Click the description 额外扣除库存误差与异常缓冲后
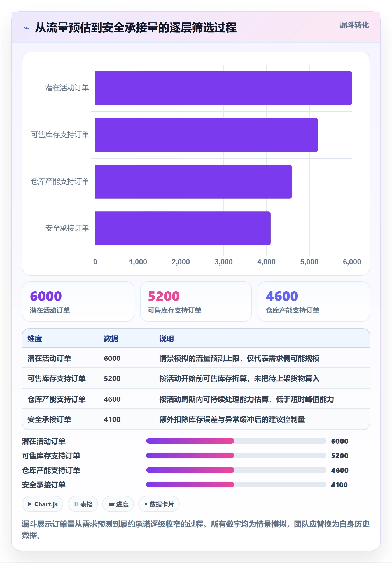Image resolution: width=392 pixels, height=563 pixels. pyautogui.click(x=232, y=419)
